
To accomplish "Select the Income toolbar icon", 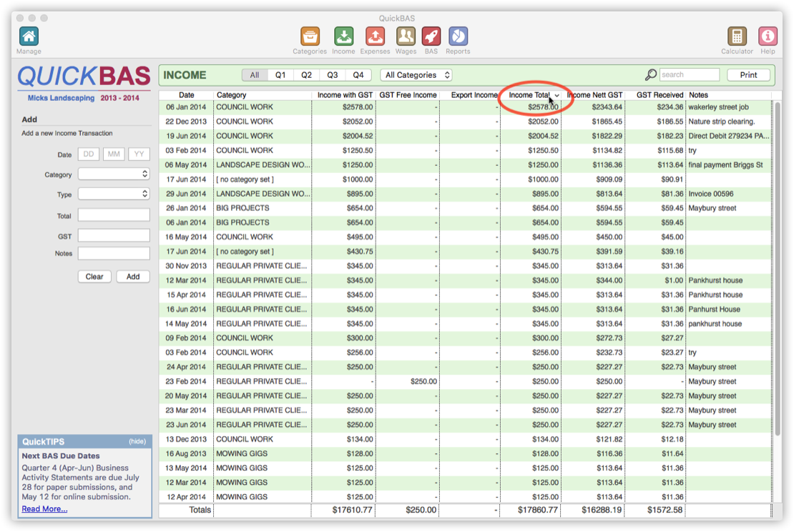I will click(x=343, y=34).
